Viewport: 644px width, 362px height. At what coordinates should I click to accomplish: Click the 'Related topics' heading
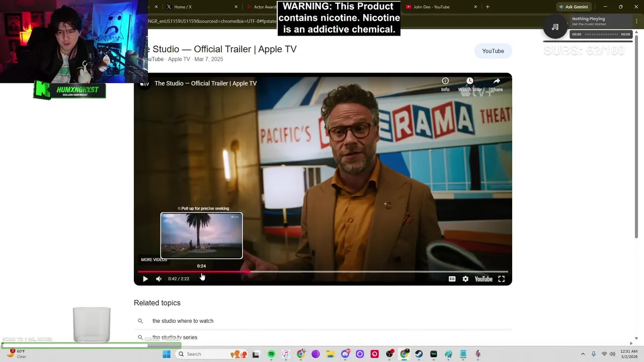click(x=157, y=303)
